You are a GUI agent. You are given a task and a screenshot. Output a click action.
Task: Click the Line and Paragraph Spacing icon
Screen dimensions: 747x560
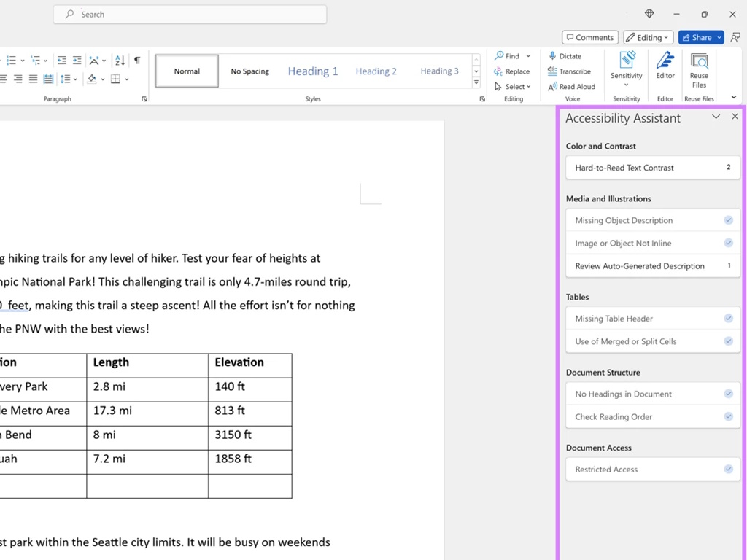coord(65,79)
